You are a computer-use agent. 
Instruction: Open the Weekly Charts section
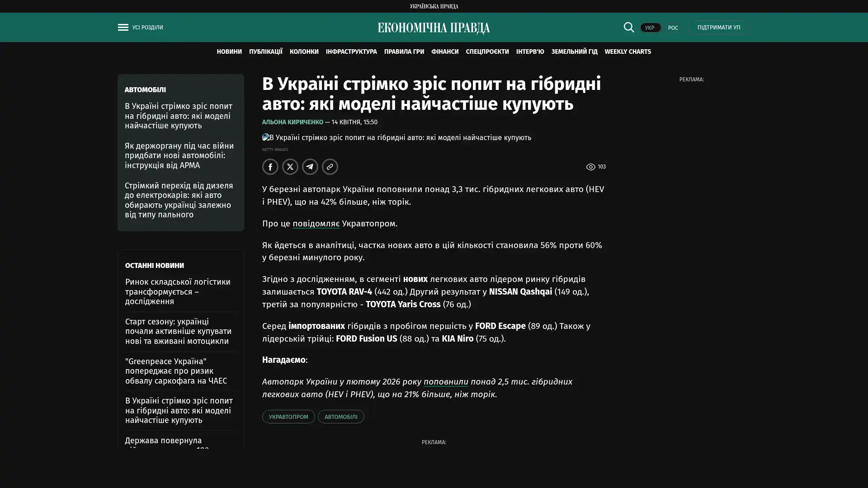(627, 52)
